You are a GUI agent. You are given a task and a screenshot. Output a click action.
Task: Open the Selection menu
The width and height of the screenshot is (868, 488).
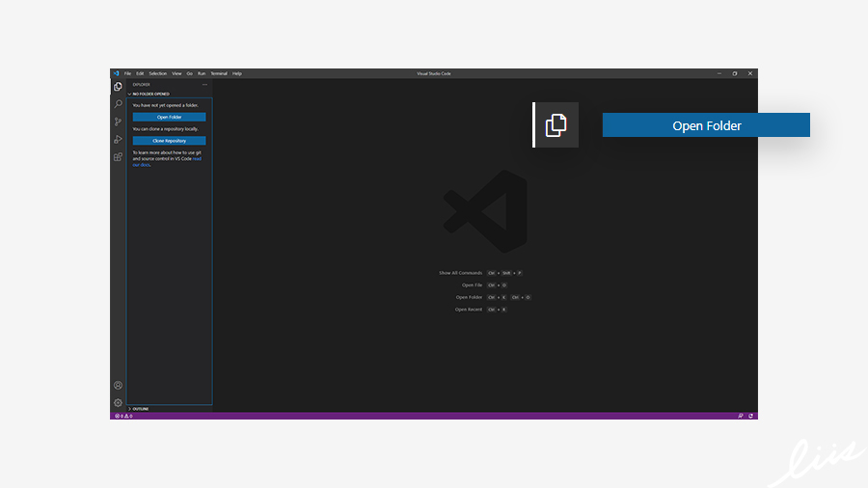pyautogui.click(x=158, y=73)
